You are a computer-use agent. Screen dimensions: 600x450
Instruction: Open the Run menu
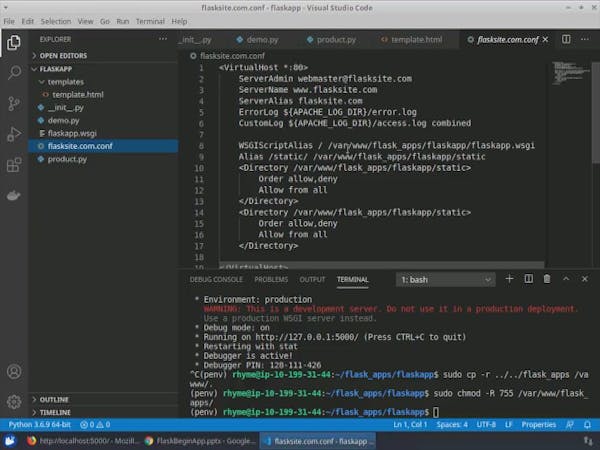coord(123,21)
